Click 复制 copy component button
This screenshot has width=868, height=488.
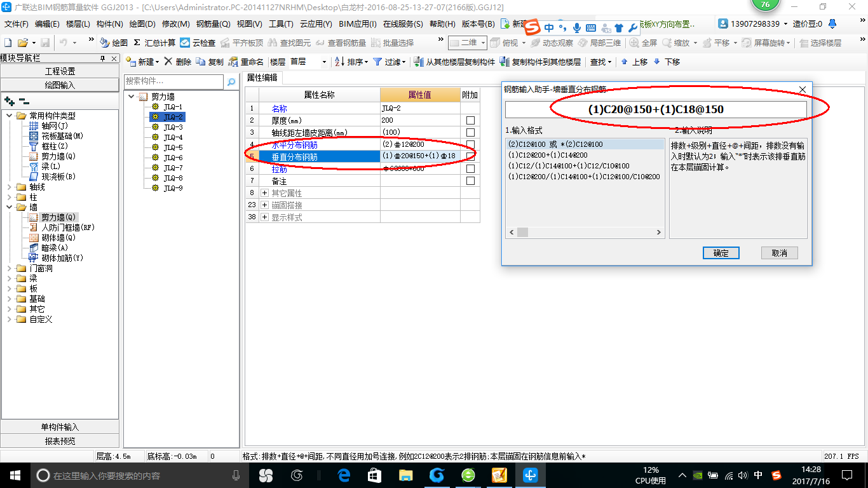coord(210,62)
